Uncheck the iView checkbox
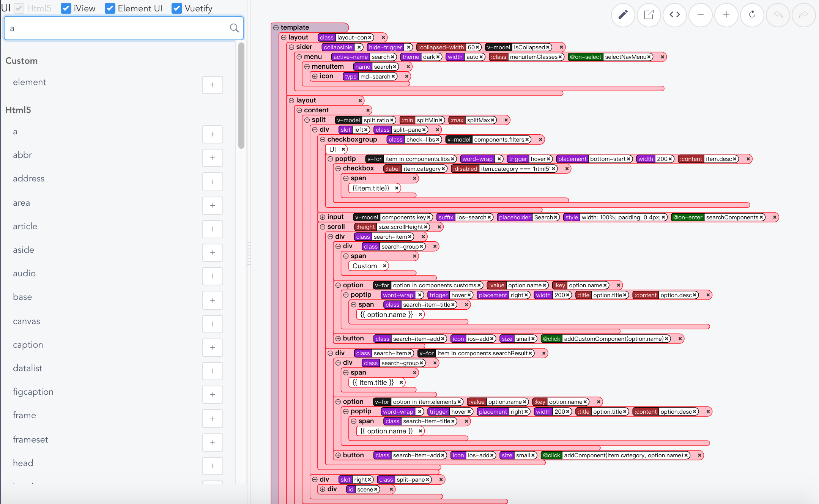The image size is (819, 504). (66, 8)
